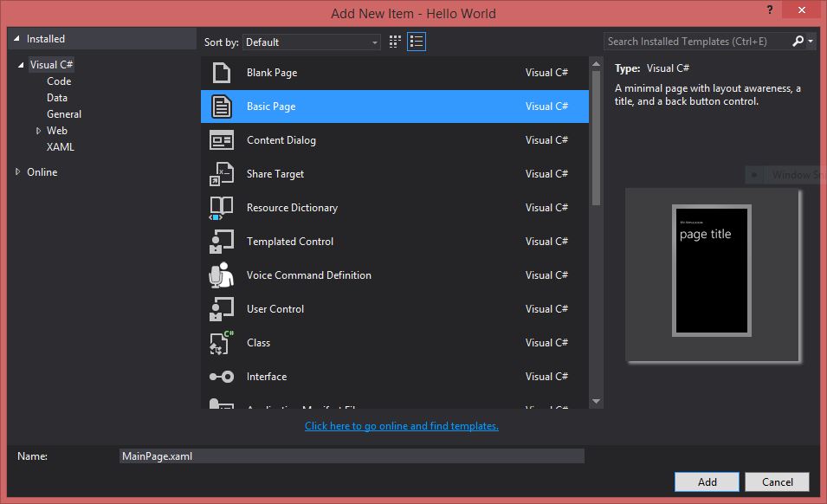Expand the Web tree node

click(39, 131)
